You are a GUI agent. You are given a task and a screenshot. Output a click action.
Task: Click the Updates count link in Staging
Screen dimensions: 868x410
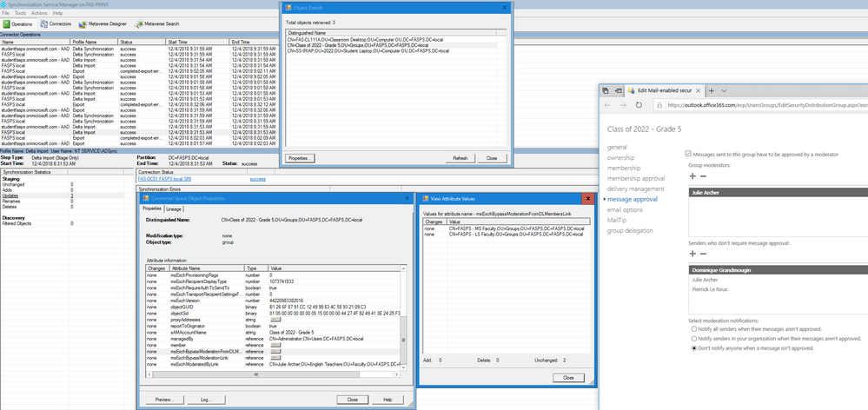(72, 195)
